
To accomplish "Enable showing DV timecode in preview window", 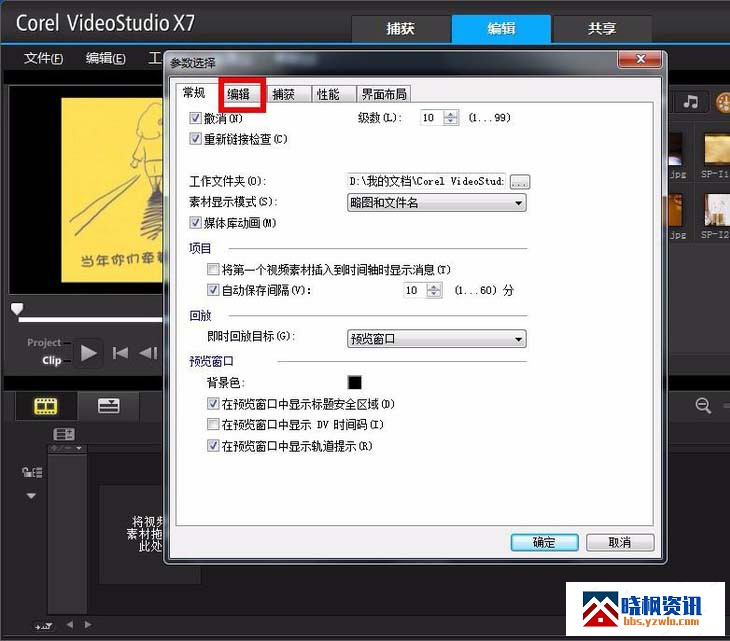I will click(213, 424).
